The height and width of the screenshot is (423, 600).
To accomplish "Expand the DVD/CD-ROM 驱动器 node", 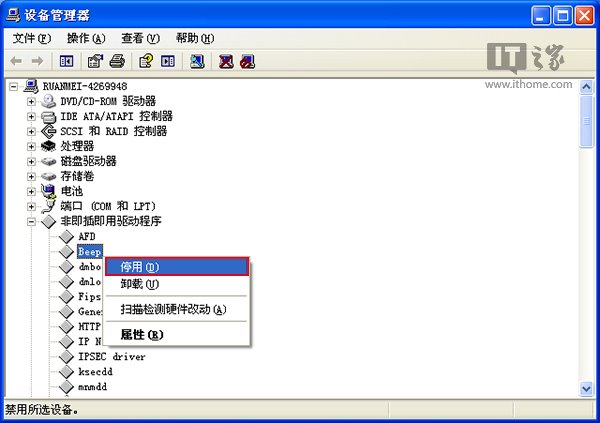I will [31, 101].
